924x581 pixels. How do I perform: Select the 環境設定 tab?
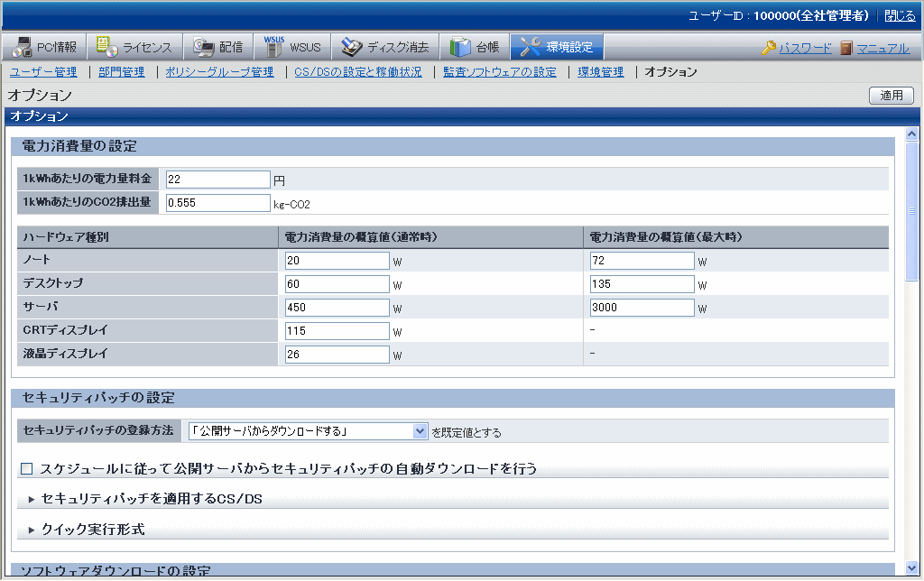click(557, 47)
